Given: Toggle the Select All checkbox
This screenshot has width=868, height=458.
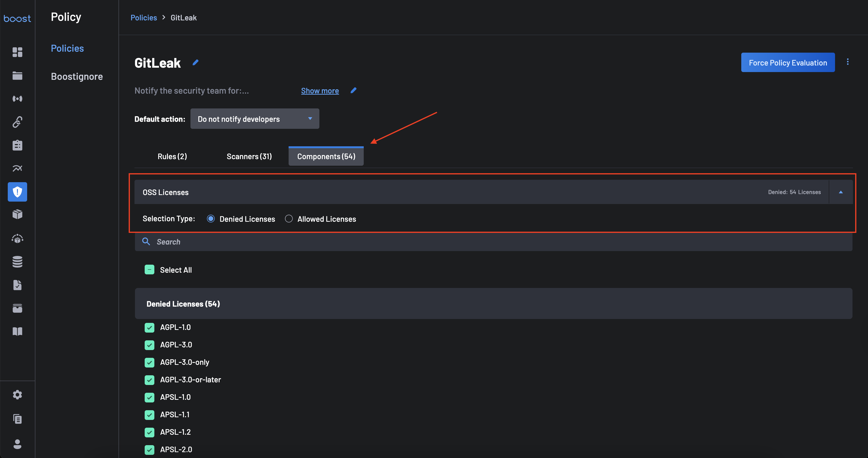Looking at the screenshot, I should point(149,270).
